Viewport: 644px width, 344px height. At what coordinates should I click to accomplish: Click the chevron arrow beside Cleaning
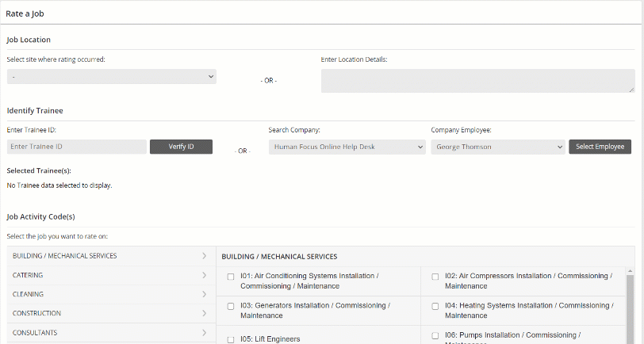click(204, 294)
